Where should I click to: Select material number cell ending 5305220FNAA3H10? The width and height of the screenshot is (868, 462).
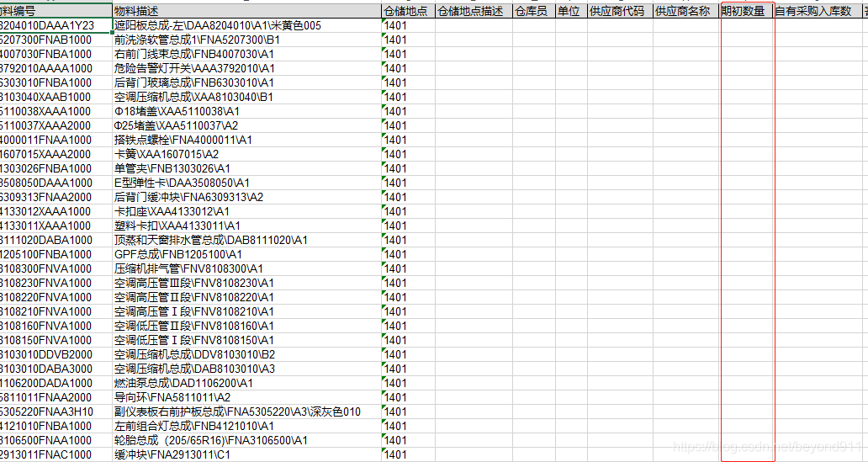coord(56,412)
